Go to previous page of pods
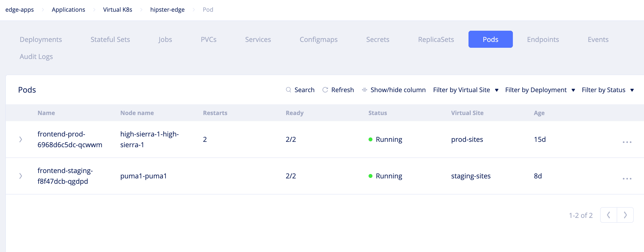The height and width of the screenshot is (252, 644). 608,215
